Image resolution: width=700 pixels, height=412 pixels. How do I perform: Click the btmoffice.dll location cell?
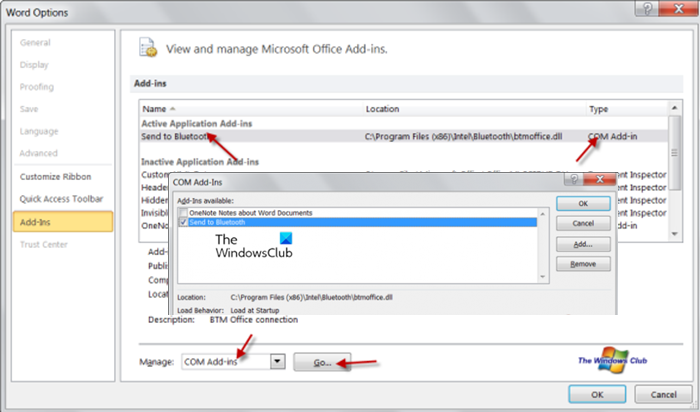click(463, 137)
